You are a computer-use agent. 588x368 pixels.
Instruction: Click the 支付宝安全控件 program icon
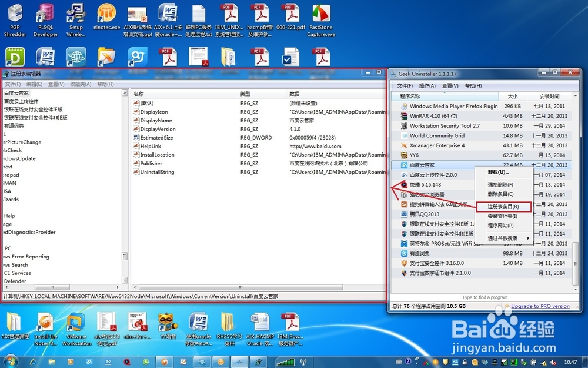point(404,263)
